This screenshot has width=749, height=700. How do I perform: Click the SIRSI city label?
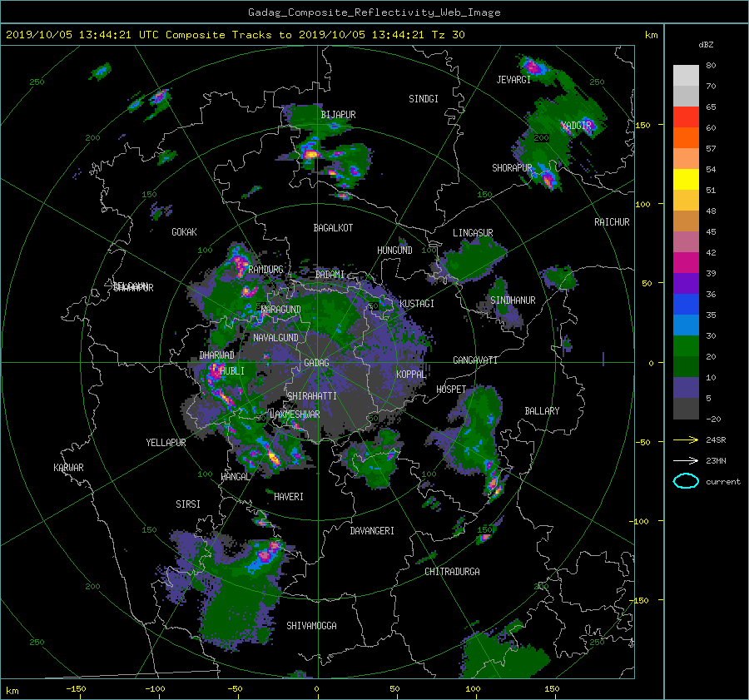(x=188, y=504)
